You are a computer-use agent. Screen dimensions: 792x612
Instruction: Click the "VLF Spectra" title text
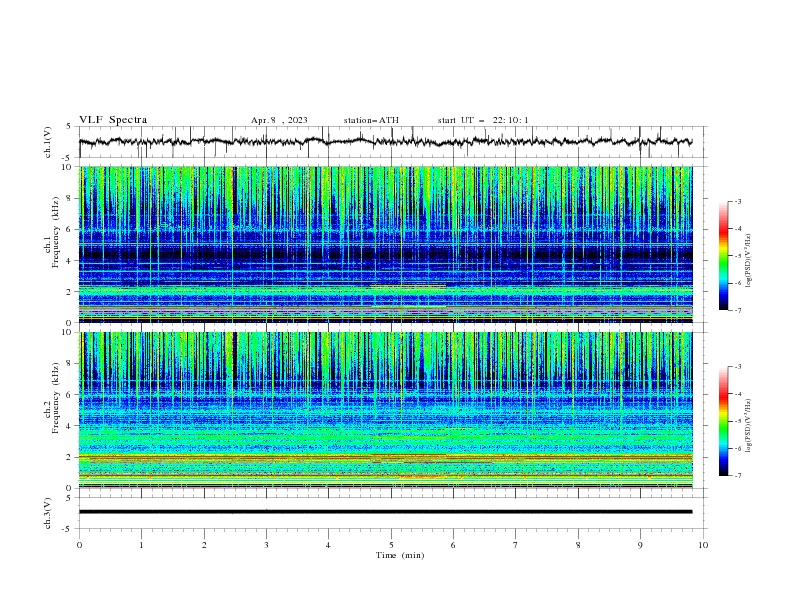[113, 120]
